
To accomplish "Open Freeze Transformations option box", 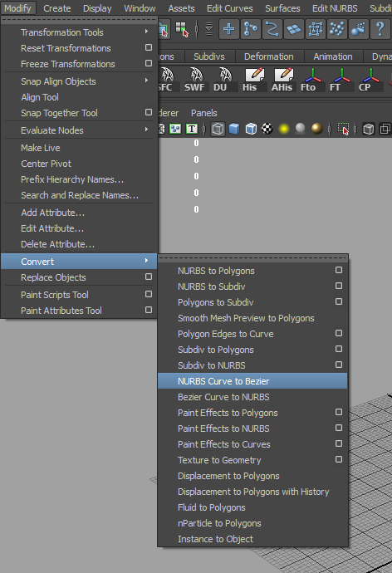I will tap(149, 63).
